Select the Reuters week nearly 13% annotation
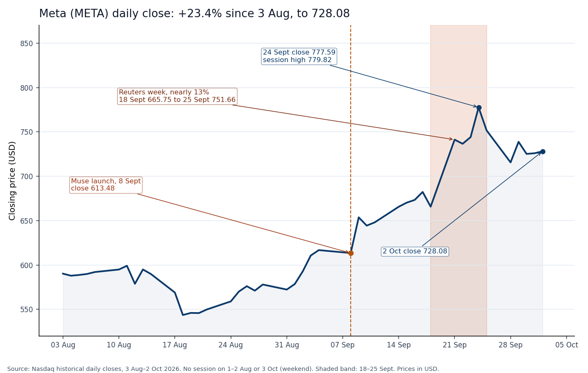The image size is (588, 373). [x=177, y=96]
